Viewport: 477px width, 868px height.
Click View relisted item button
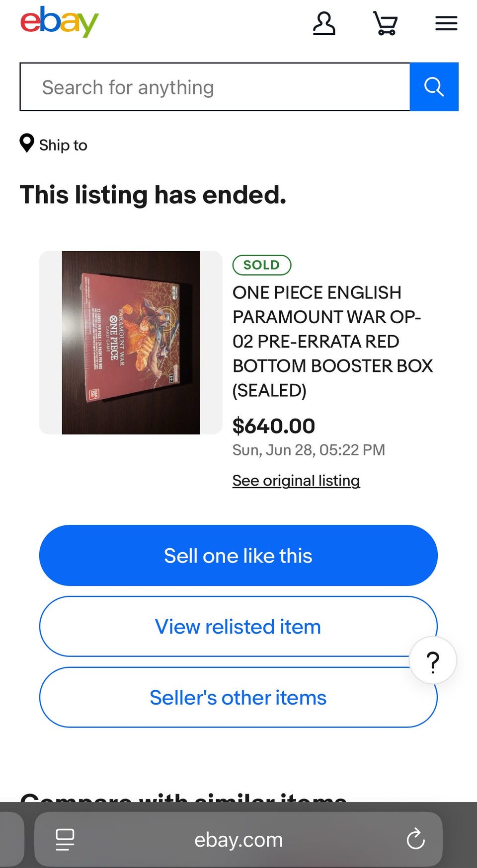pyautogui.click(x=238, y=626)
